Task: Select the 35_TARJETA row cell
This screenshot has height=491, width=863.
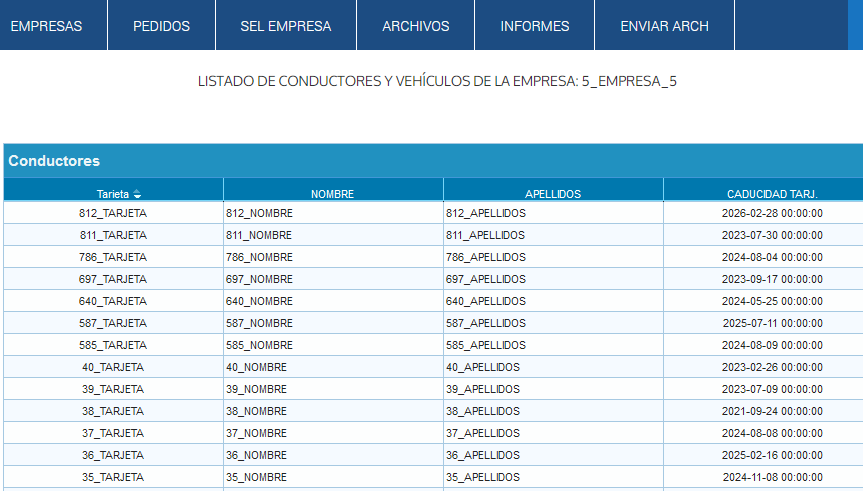Action: pyautogui.click(x=113, y=477)
